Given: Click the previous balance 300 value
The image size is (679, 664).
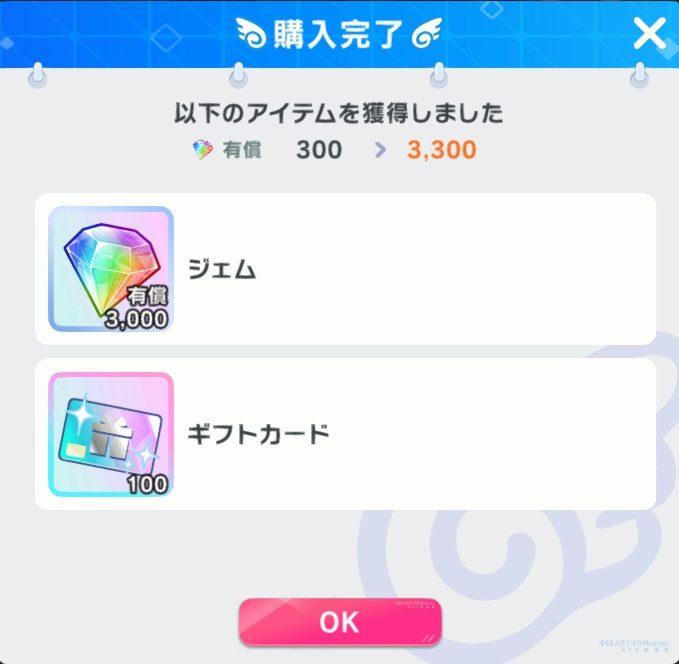Looking at the screenshot, I should click(319, 150).
